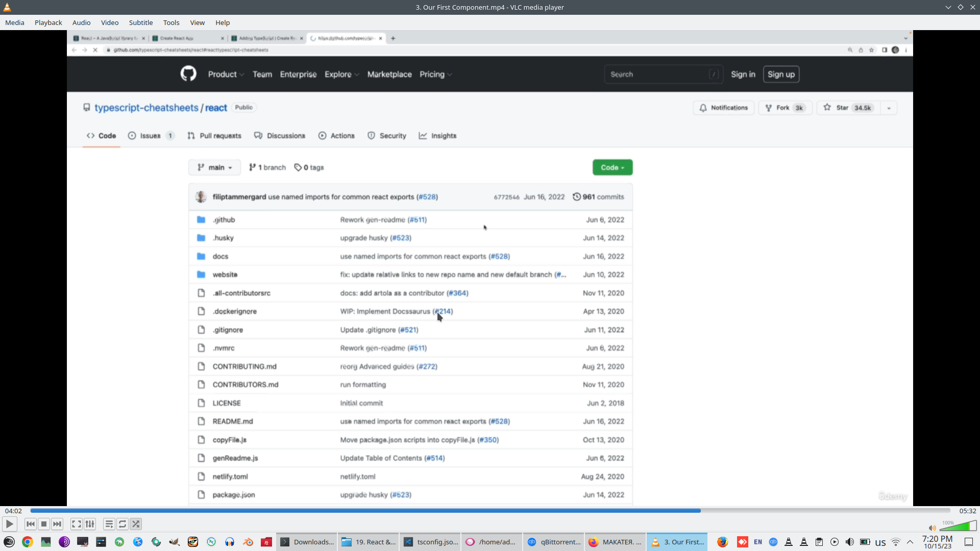Show the playlist panel
The image size is (980, 551).
coord(109,524)
